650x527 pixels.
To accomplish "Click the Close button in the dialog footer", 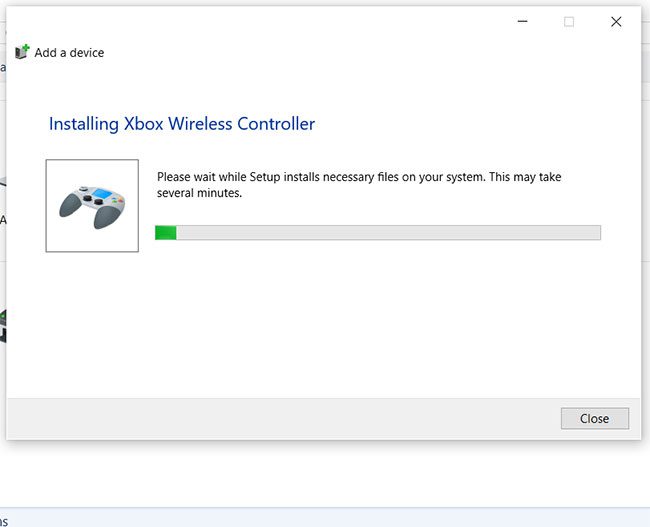I will click(x=594, y=418).
